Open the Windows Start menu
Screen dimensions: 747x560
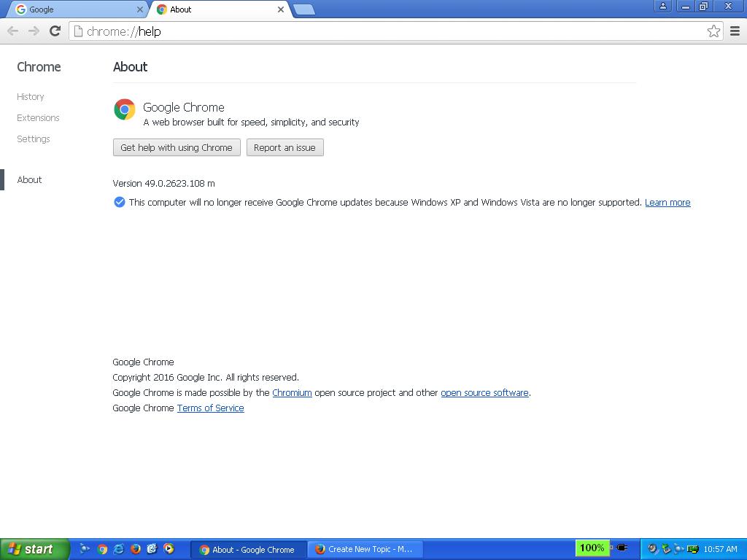[x=34, y=549]
